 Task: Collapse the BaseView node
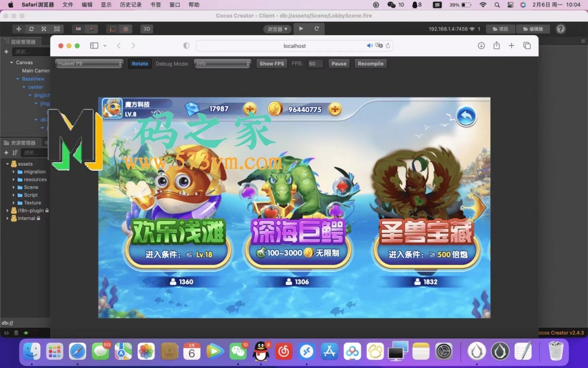(x=18, y=79)
